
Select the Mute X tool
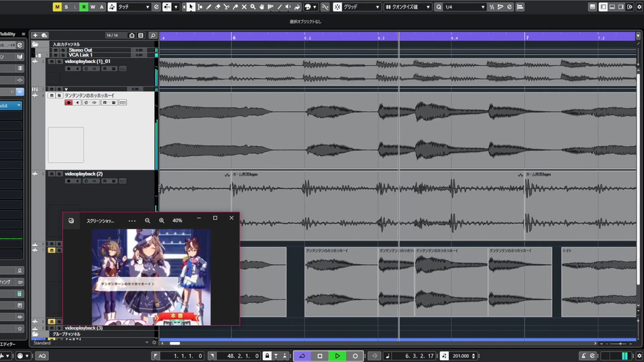(x=244, y=7)
